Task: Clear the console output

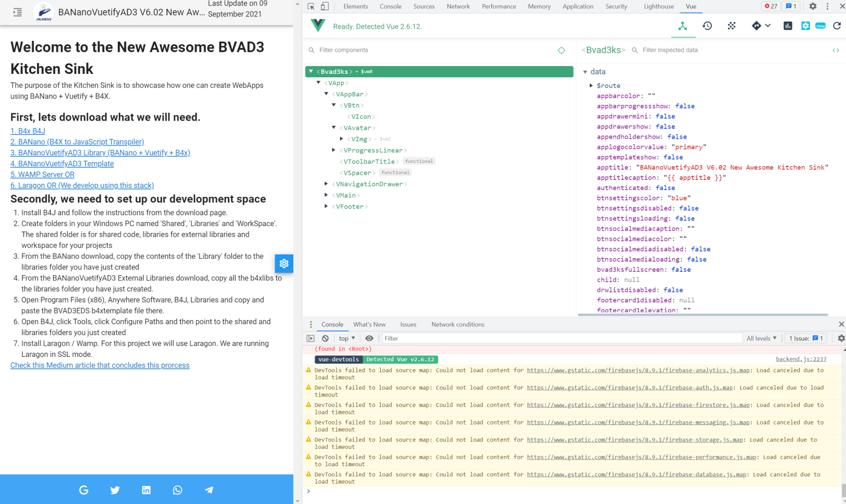Action: [x=325, y=338]
